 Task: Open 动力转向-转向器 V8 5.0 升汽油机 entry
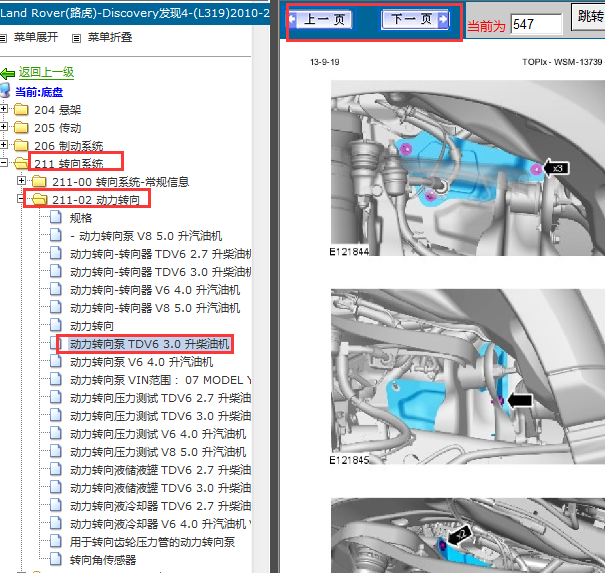[155, 308]
